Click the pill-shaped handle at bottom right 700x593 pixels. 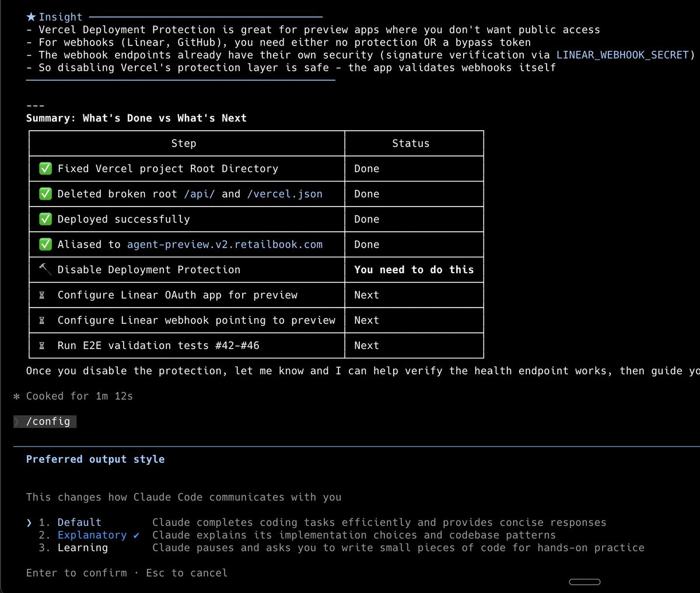click(584, 581)
